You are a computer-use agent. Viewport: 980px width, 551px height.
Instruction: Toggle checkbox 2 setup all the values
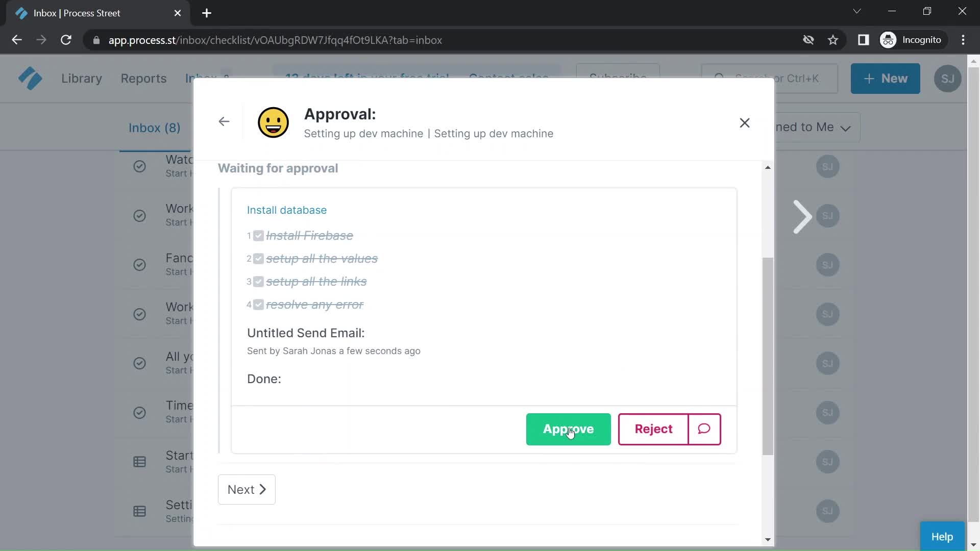[x=258, y=258]
